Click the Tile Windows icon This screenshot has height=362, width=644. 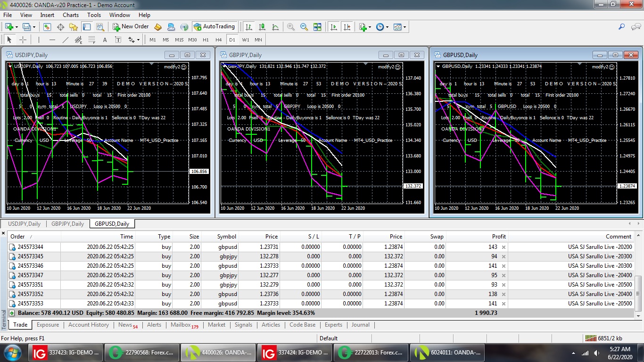click(x=317, y=27)
